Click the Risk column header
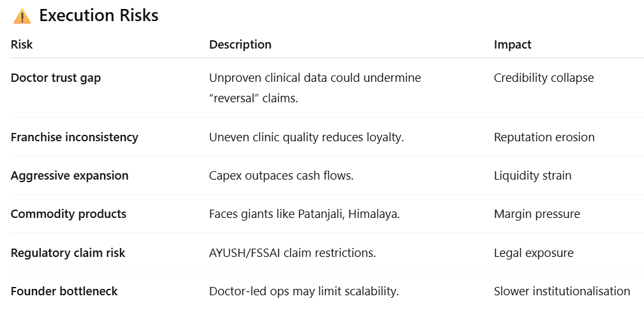Viewport: 644px width, 317px height. (x=22, y=45)
